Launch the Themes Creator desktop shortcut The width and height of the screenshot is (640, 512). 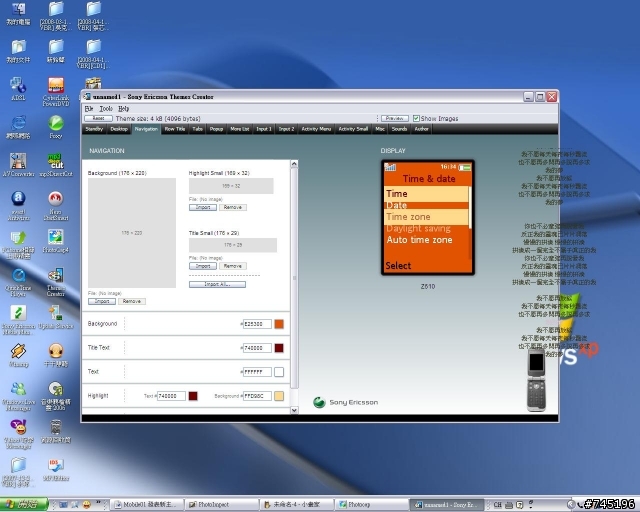56,282
